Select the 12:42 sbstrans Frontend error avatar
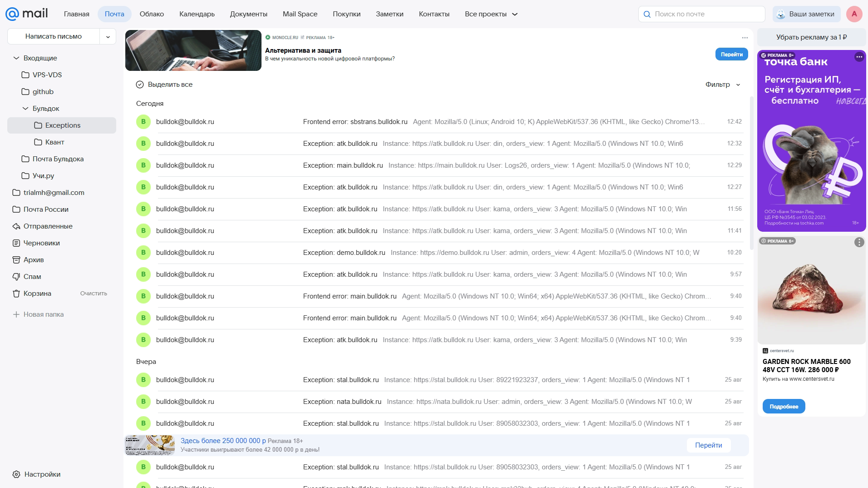Viewport: 868px width, 488px height. (143, 122)
